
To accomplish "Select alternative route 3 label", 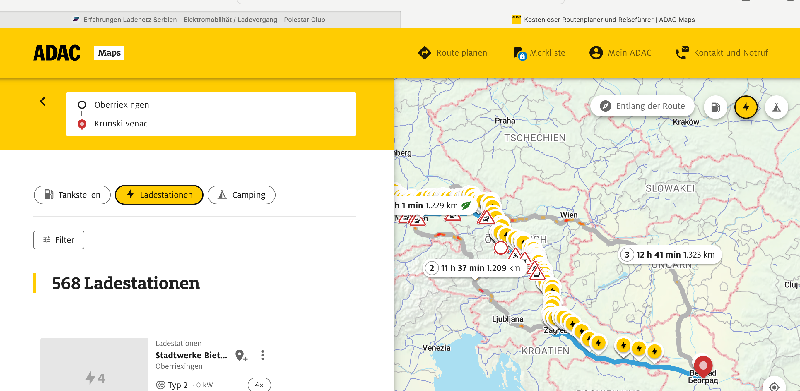I will click(x=669, y=254).
